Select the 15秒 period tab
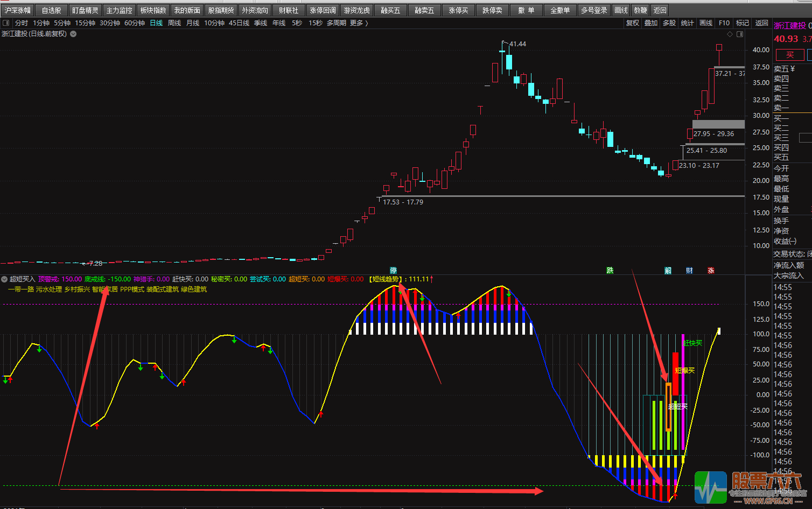Image resolution: width=812 pixels, height=509 pixels. coord(316,23)
